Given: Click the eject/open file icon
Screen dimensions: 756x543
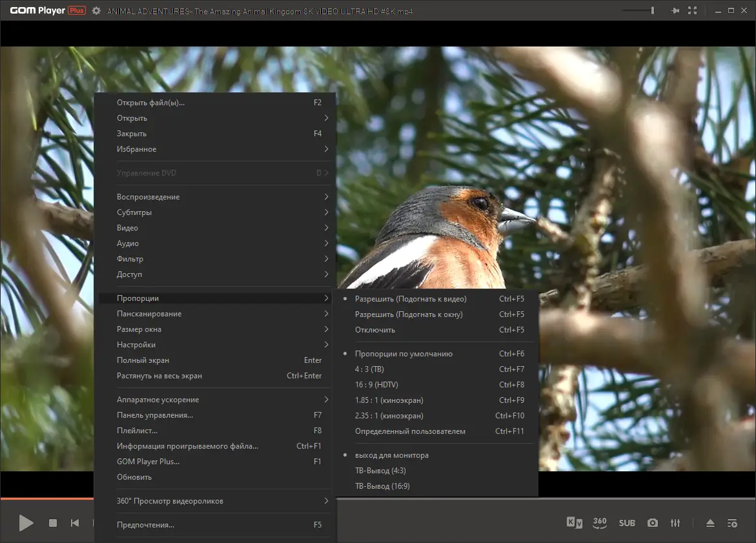Looking at the screenshot, I should (x=710, y=523).
